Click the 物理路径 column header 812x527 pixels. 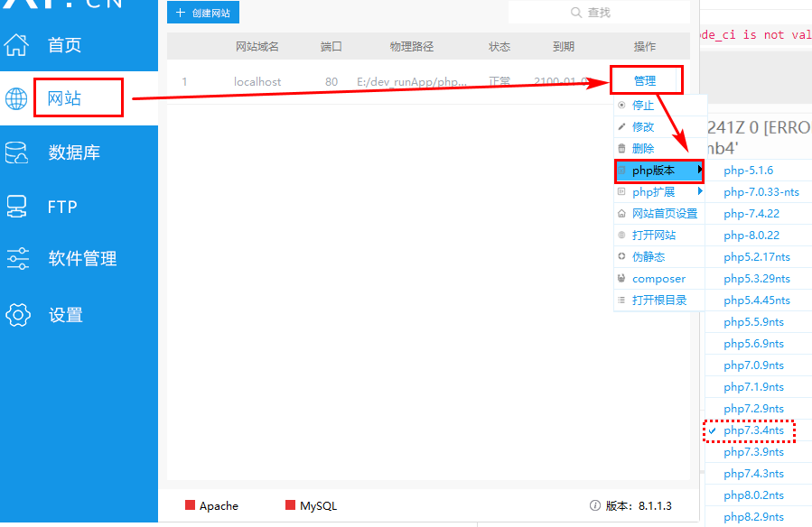[x=412, y=47]
